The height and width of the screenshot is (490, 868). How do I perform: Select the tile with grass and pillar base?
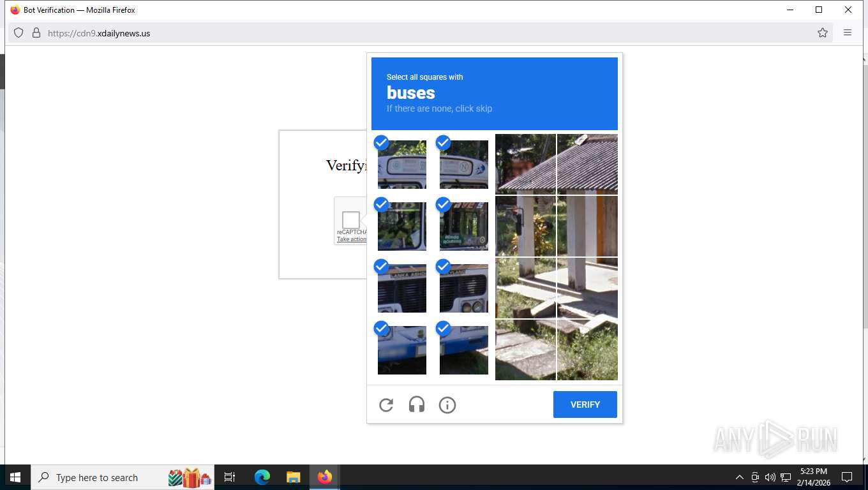[x=525, y=288]
